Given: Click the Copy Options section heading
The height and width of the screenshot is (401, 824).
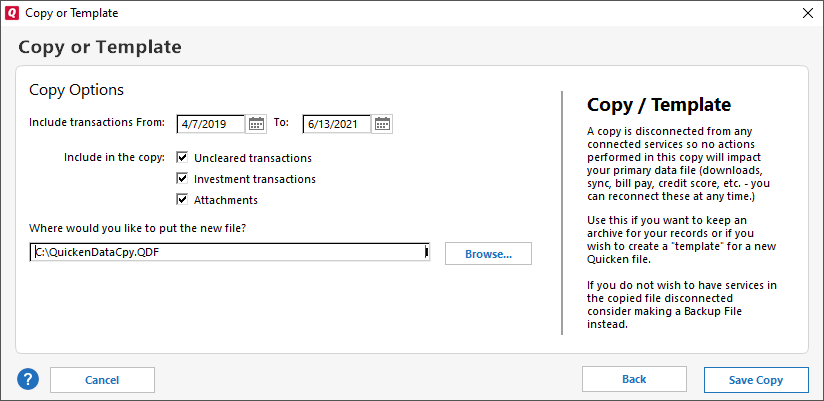Looking at the screenshot, I should [76, 90].
